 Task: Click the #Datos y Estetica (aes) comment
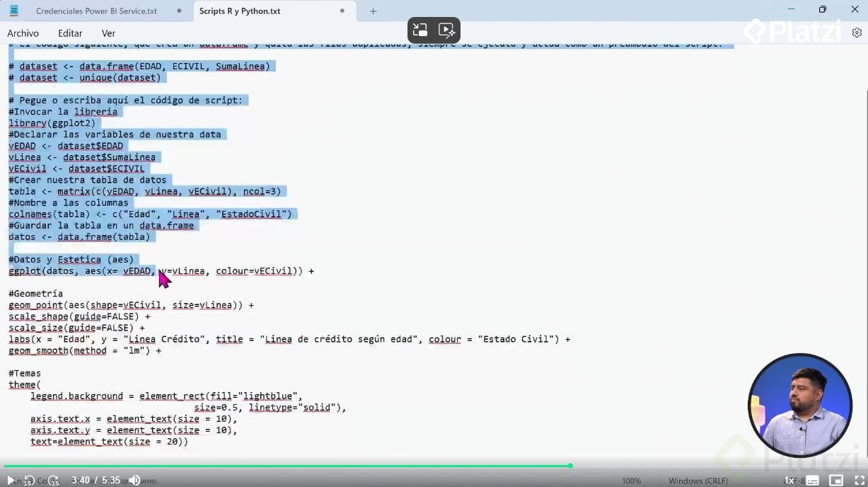pyautogui.click(x=71, y=259)
